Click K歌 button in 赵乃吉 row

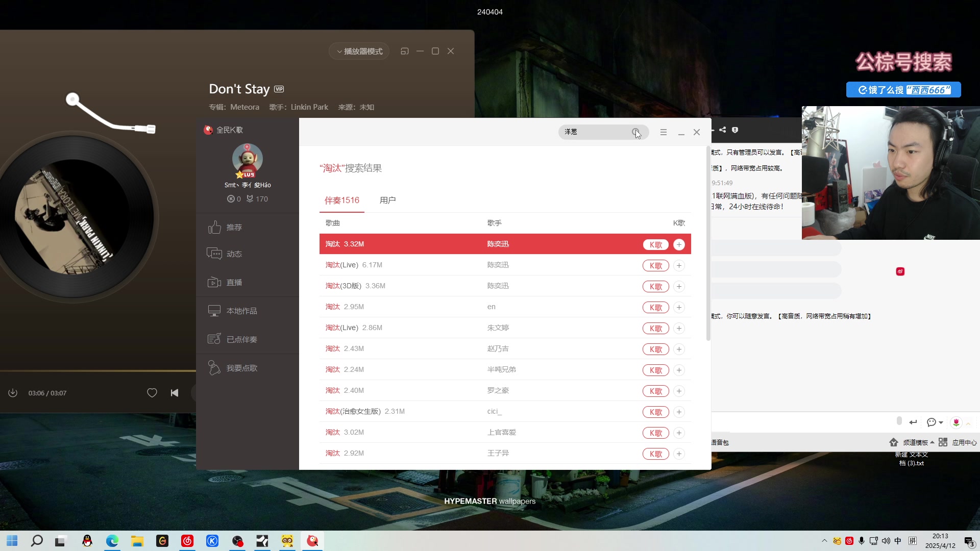click(x=656, y=349)
